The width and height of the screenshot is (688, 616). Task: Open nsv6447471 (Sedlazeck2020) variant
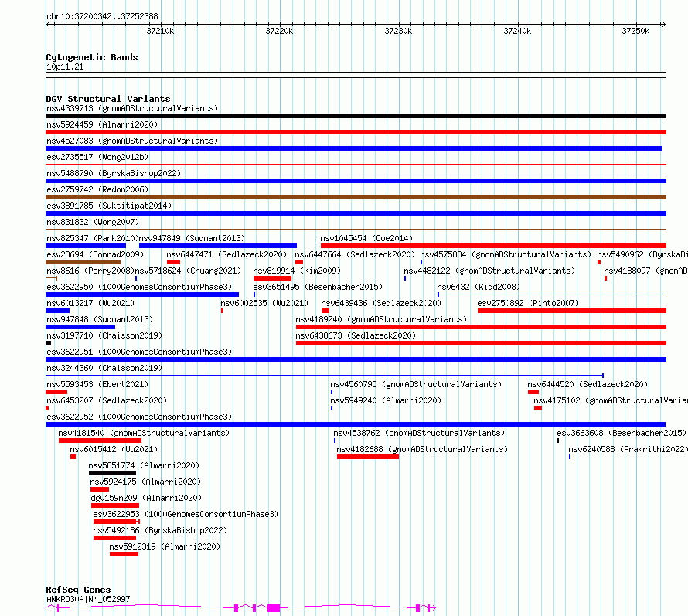pos(226,254)
